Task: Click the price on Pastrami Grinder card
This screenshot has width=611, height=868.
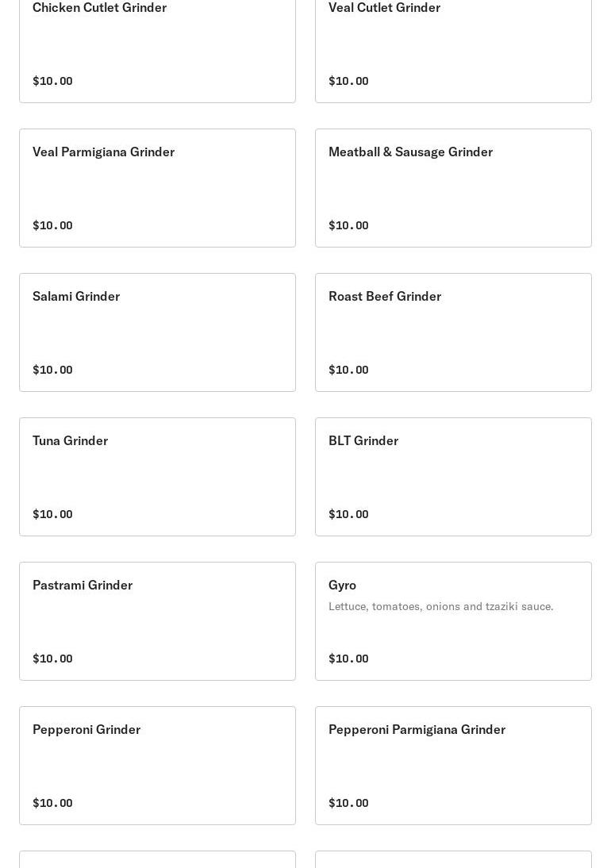Action: coord(52,659)
